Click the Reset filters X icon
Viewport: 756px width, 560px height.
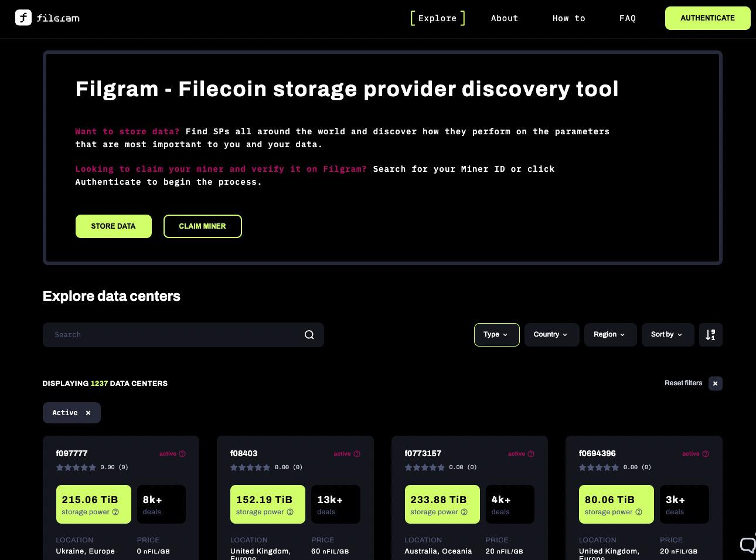(x=715, y=383)
